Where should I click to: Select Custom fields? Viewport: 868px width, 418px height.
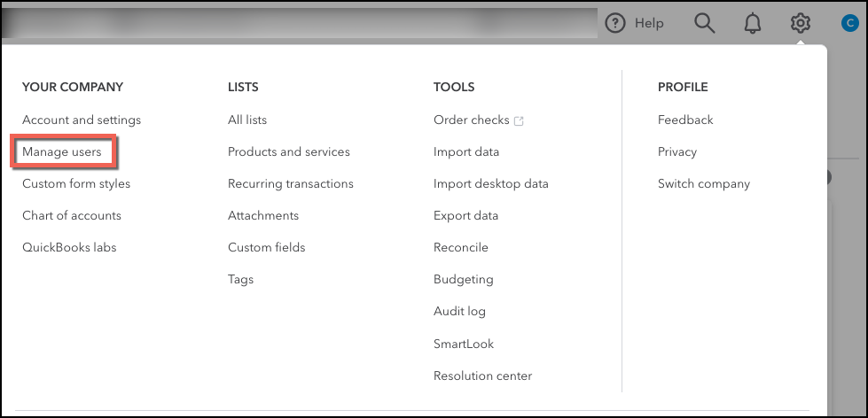pos(267,247)
